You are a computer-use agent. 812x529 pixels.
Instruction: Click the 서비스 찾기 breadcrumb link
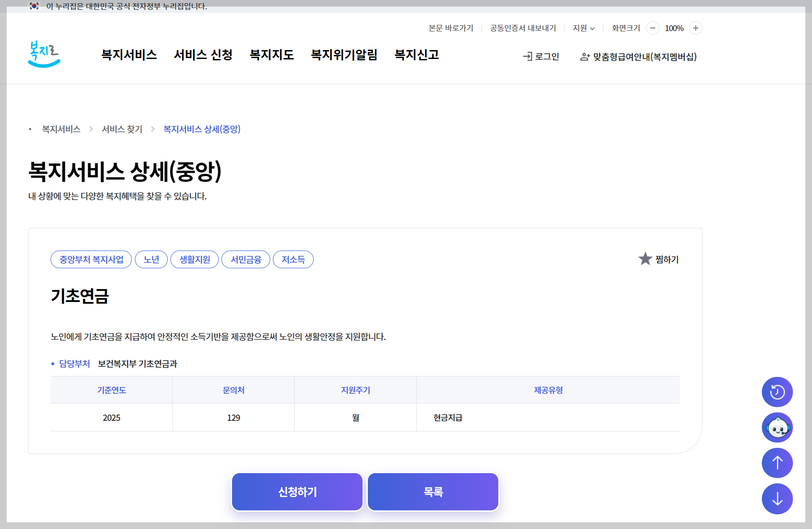pos(121,129)
